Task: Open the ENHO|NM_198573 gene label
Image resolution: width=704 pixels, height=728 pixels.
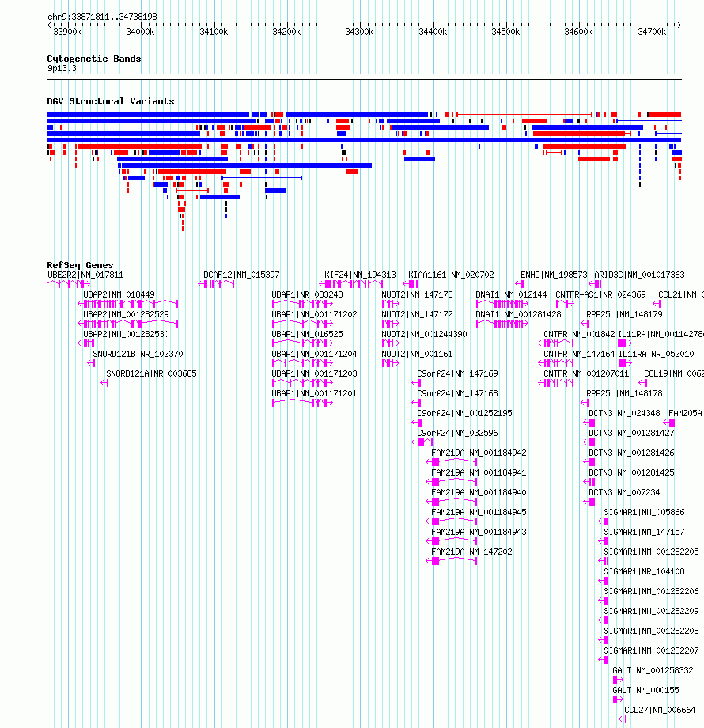Action: (554, 275)
